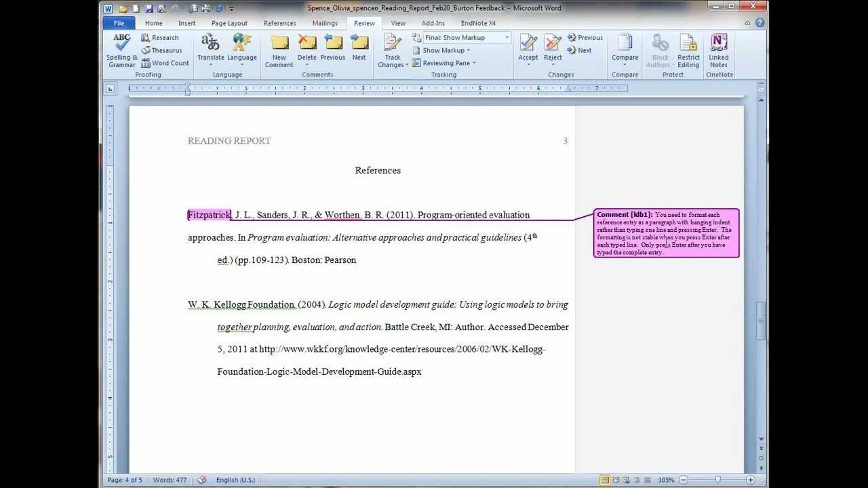Open Restrict Editing options
Viewport: 868px width, 488px height.
pyautogui.click(x=688, y=51)
